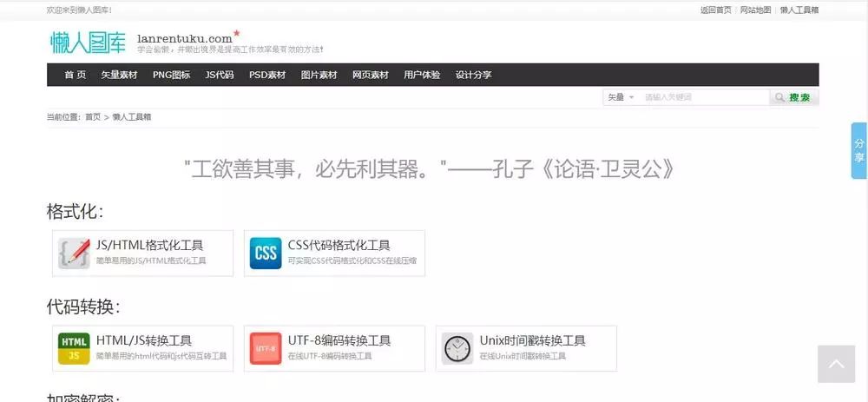Click the 网站地图 top link
Image resolution: width=868 pixels, height=402 pixels.
click(756, 10)
